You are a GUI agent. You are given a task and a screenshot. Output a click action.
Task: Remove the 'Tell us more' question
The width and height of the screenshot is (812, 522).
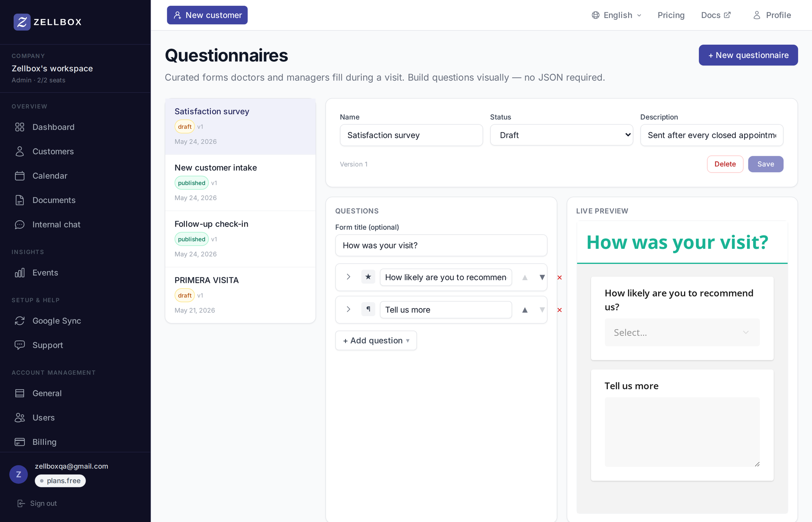pyautogui.click(x=559, y=310)
